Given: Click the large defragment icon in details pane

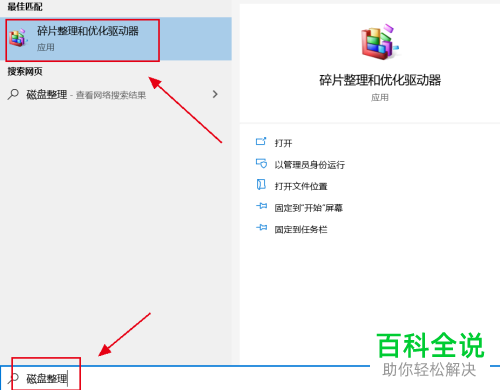Looking at the screenshot, I should point(380,42).
